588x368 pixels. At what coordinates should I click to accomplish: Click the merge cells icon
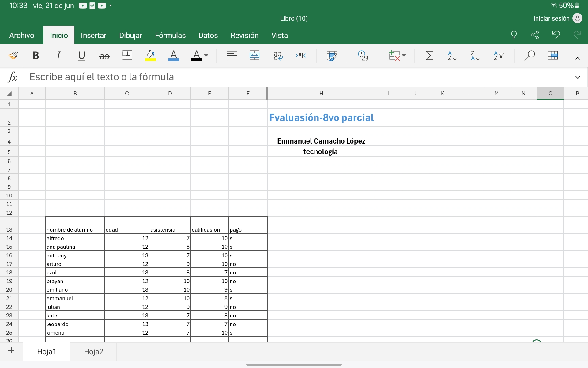tap(254, 56)
